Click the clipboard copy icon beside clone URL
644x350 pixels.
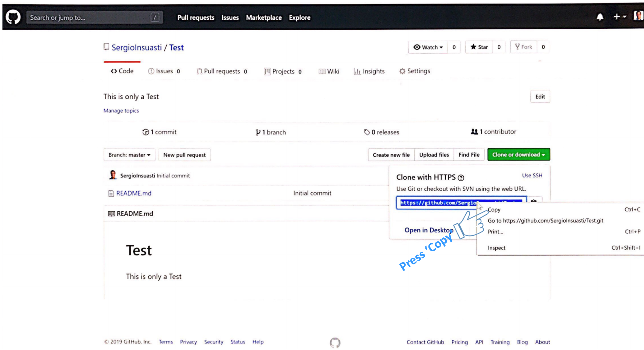tap(534, 200)
